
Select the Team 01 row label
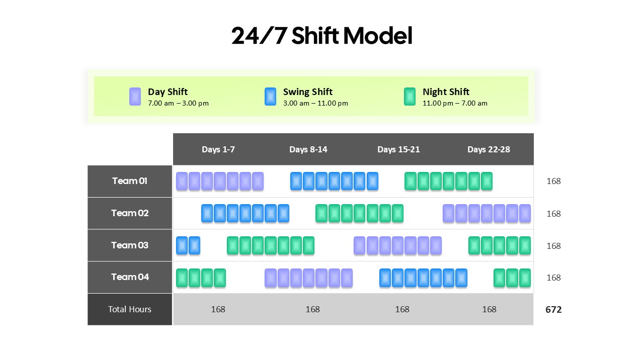[x=130, y=181]
